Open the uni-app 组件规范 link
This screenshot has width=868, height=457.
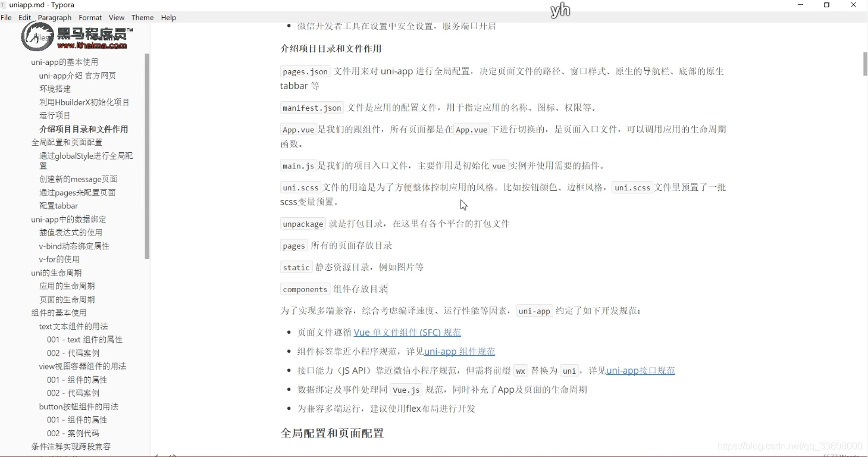click(460, 351)
